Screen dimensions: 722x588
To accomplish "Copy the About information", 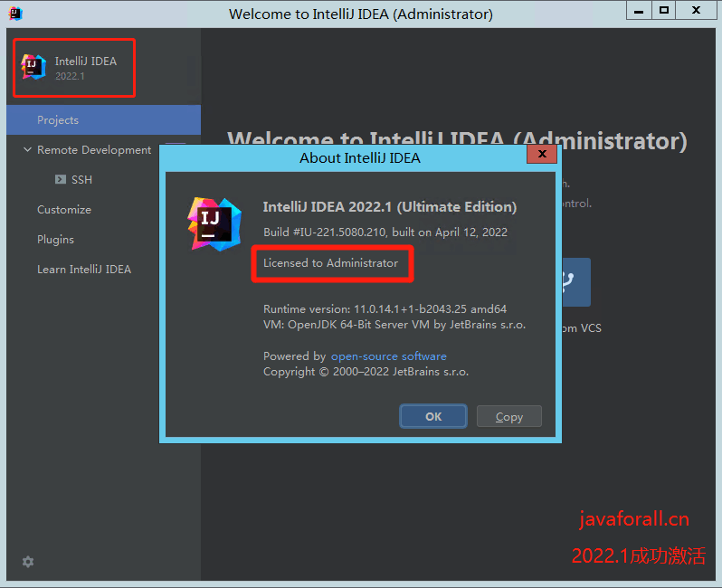I will point(508,416).
